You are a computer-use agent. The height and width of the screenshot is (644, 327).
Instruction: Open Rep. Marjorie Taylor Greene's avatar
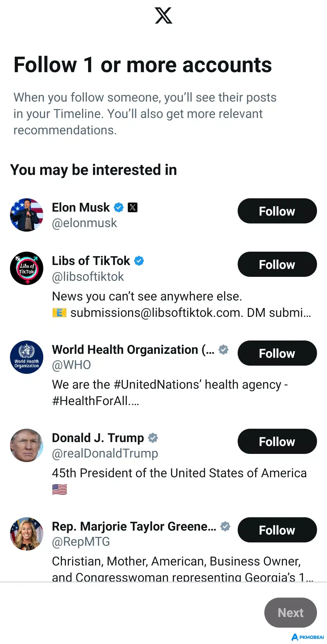[27, 534]
